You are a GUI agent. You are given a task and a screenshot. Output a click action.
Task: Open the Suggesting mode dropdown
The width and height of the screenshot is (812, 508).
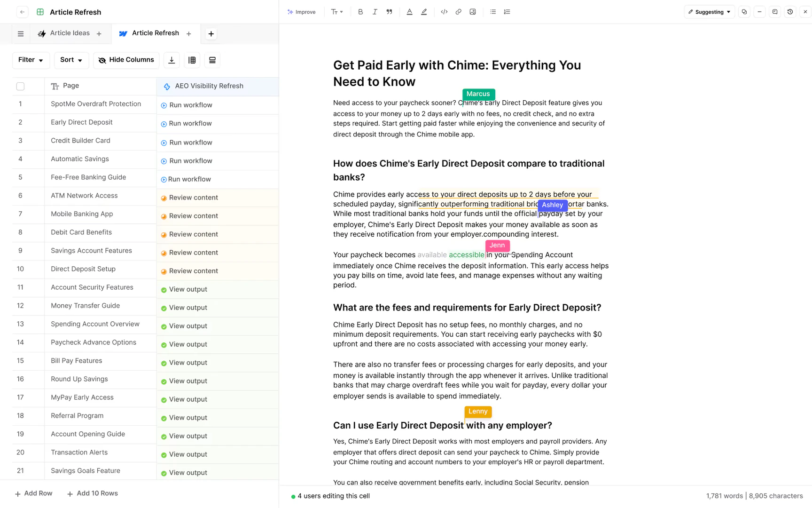click(709, 12)
